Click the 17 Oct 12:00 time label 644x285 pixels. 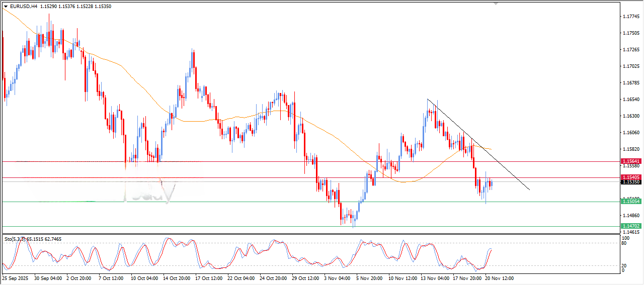click(209, 278)
